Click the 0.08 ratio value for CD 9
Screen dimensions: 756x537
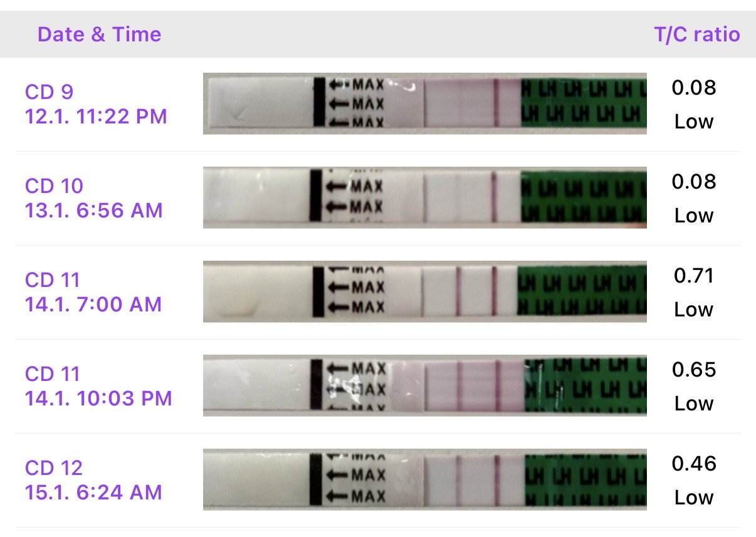point(693,88)
